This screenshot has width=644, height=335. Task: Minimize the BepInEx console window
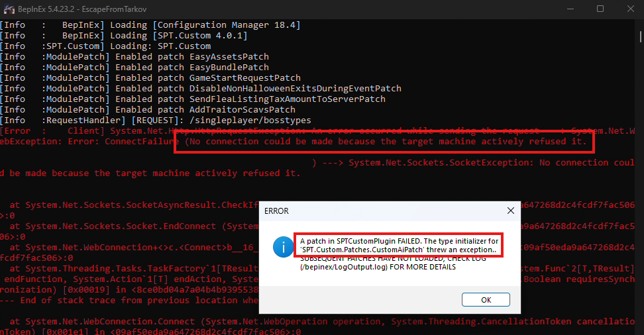point(569,9)
